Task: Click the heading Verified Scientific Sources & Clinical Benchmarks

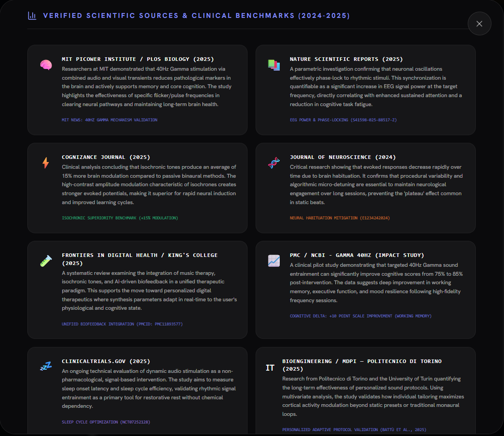Action: [x=196, y=16]
